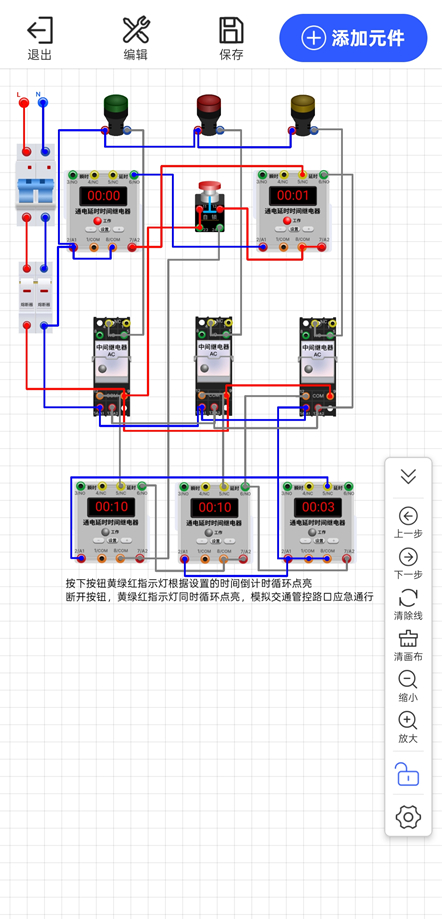
Task: Click the 7/A2 terminal on 00:00 relay
Action: click(x=133, y=248)
